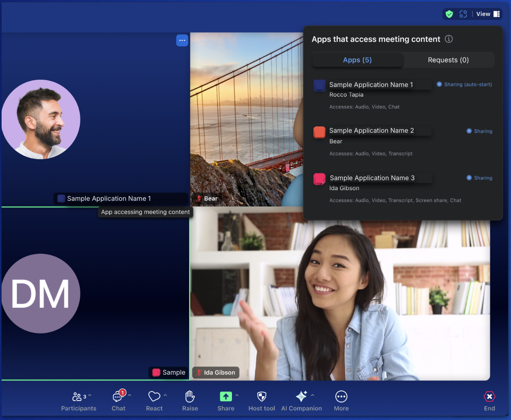This screenshot has height=420, width=511.
Task: Click Sharing status for Sample Application Name 3
Action: point(479,178)
